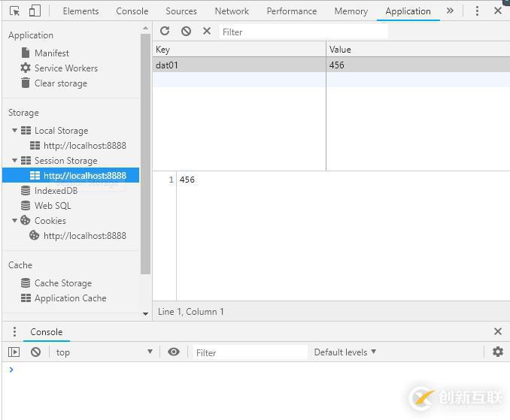This screenshot has height=420, width=510.
Task: Open the Clear storage section
Action: [x=61, y=83]
